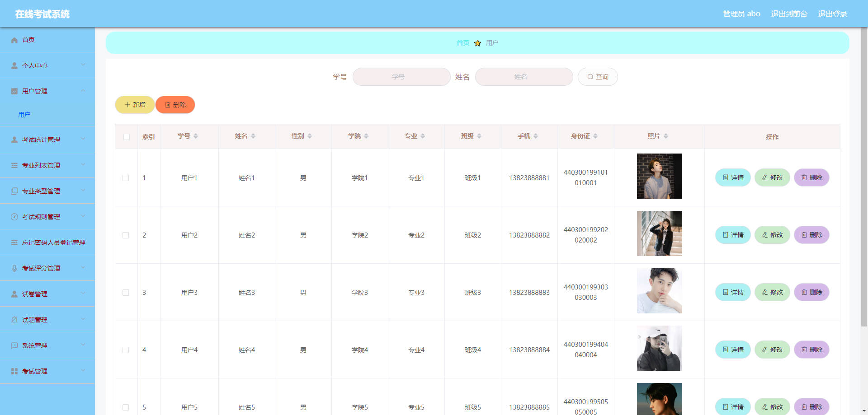Open the 试题管理 menu item

[x=47, y=320]
